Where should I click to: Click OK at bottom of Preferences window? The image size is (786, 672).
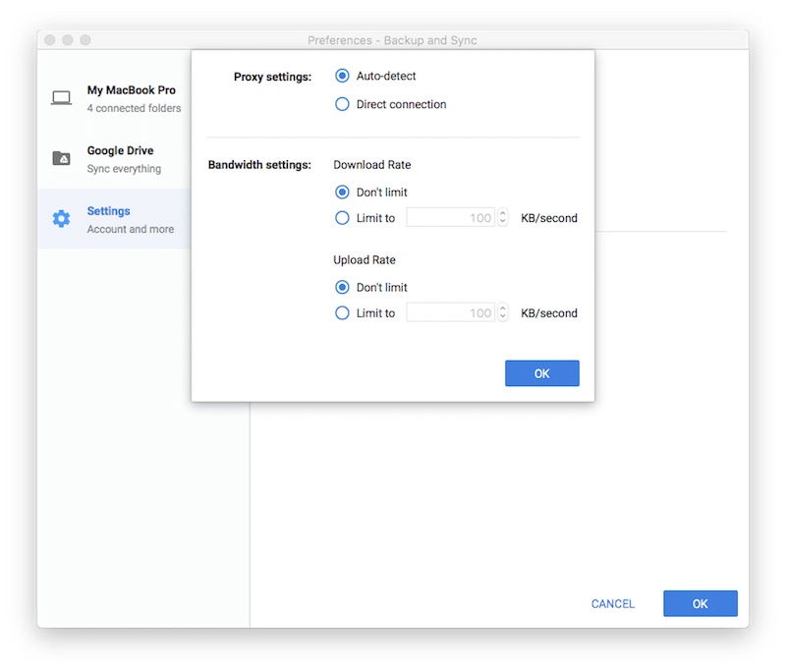point(700,603)
